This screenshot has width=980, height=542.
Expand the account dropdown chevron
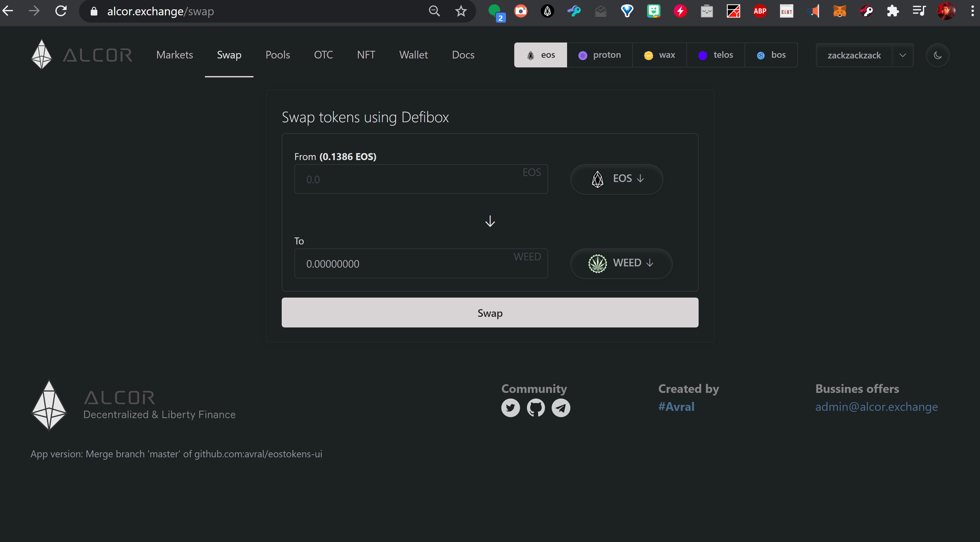coord(903,55)
